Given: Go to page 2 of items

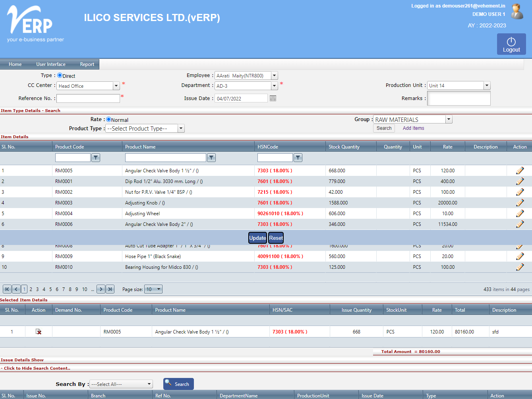Looking at the screenshot, I should (x=31, y=289).
